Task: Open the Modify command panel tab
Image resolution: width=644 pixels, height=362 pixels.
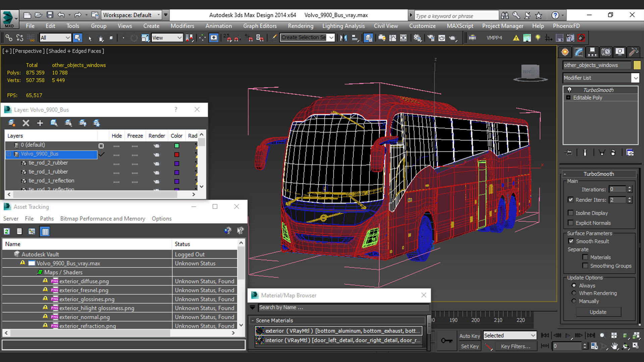Action: [579, 52]
